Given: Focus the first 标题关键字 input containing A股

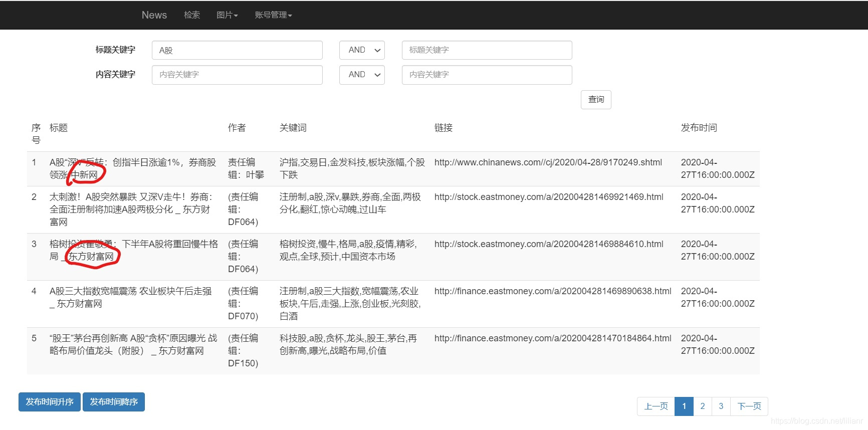Looking at the screenshot, I should [x=237, y=50].
